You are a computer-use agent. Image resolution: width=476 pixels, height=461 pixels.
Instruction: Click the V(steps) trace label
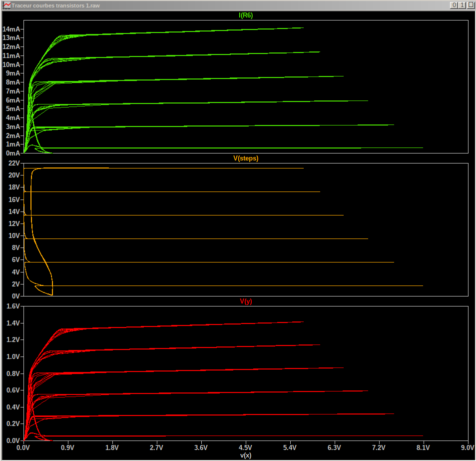[x=246, y=158]
